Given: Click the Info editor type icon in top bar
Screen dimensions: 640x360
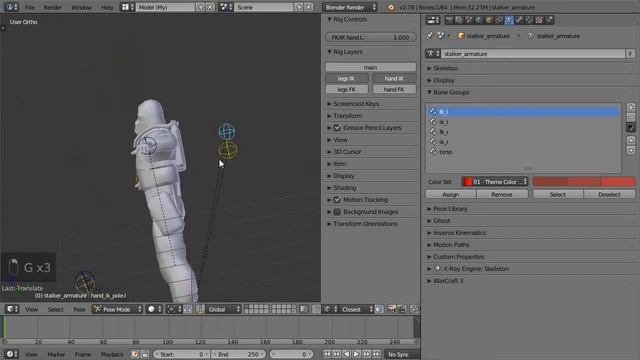Looking at the screenshot, I should 11,7.
